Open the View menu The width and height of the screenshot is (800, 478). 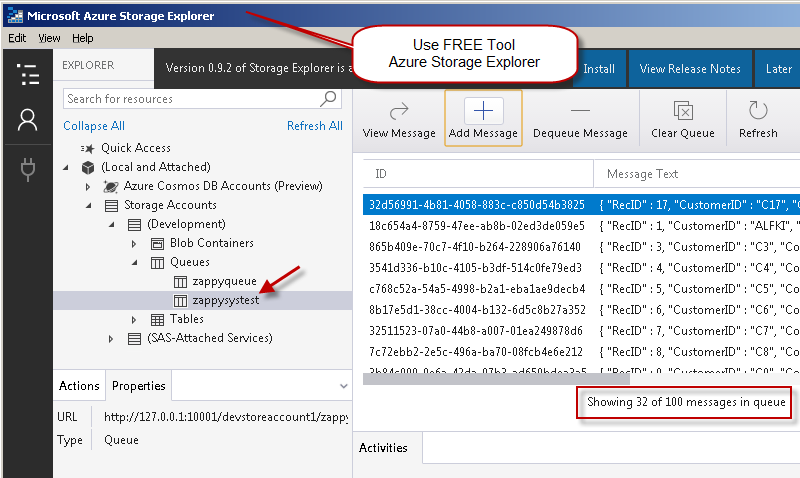pyautogui.click(x=49, y=38)
